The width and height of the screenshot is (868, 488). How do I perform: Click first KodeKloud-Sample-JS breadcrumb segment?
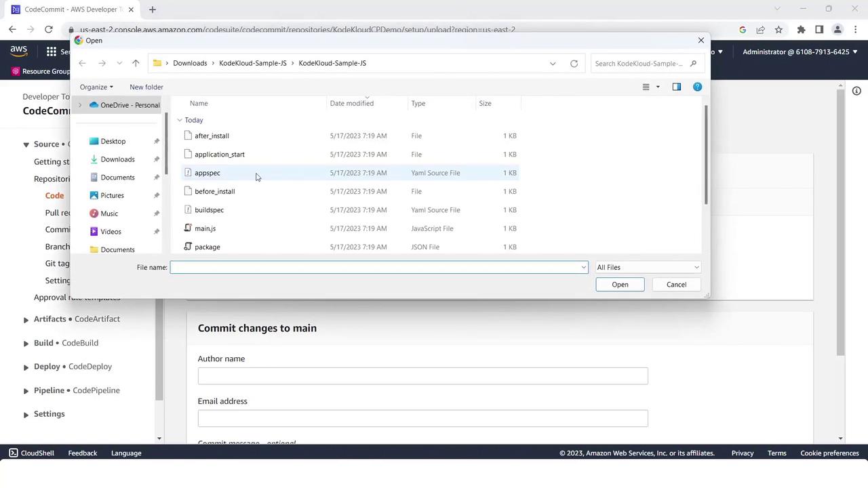pyautogui.click(x=253, y=63)
